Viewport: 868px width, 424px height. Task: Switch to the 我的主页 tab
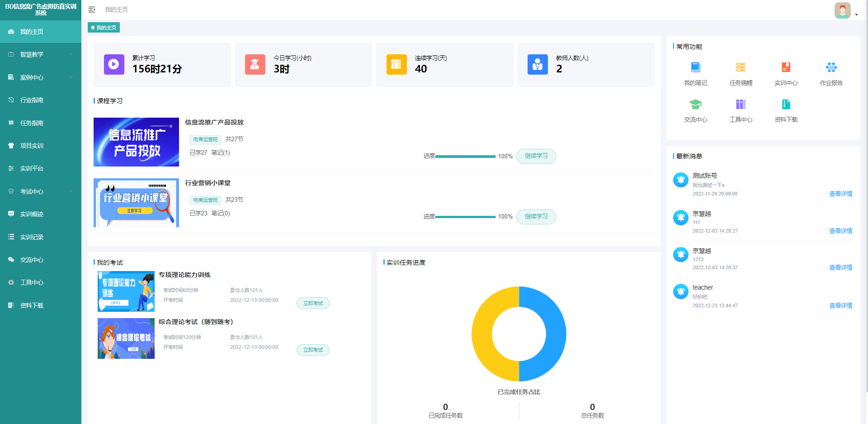pos(104,28)
